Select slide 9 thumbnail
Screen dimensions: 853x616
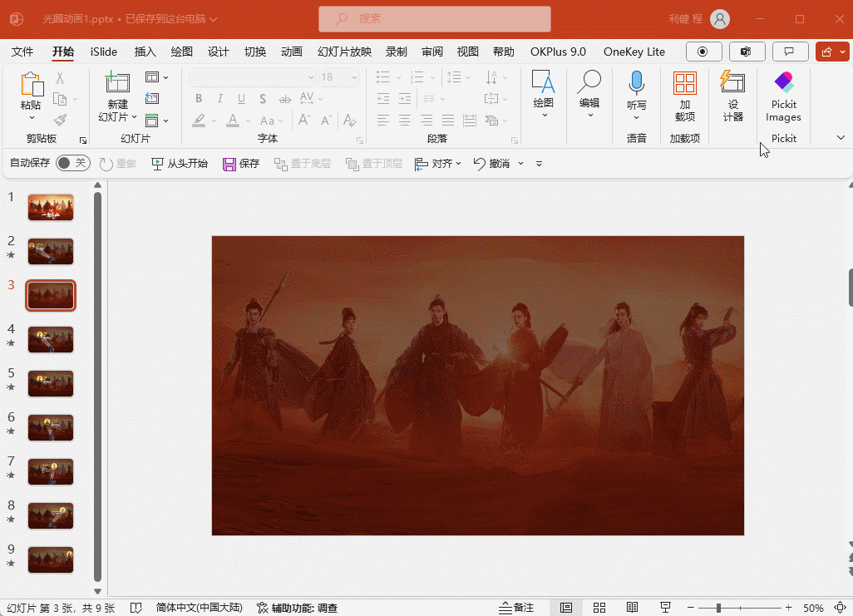click(51, 560)
